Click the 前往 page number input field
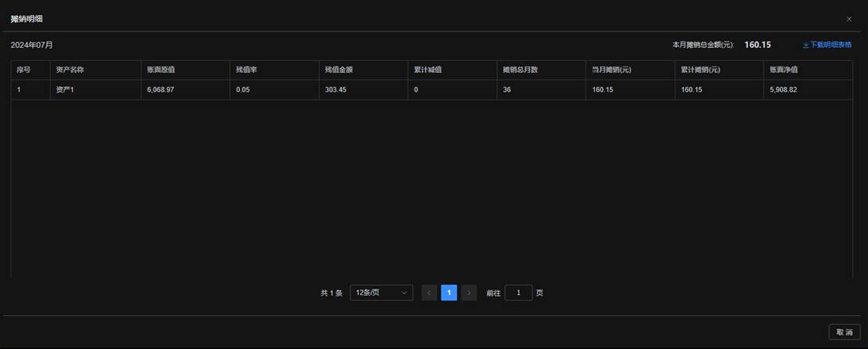This screenshot has width=868, height=349. (x=518, y=293)
